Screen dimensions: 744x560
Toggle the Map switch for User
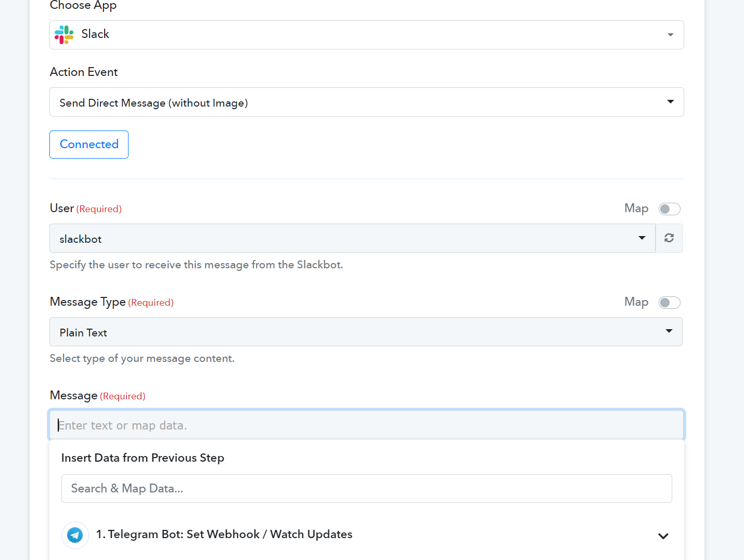(x=669, y=209)
